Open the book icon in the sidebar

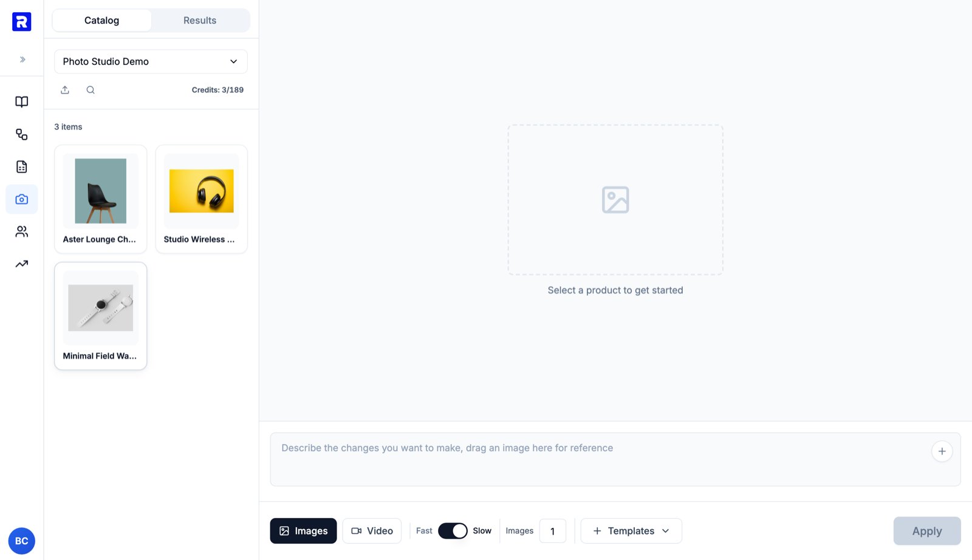[x=22, y=102]
